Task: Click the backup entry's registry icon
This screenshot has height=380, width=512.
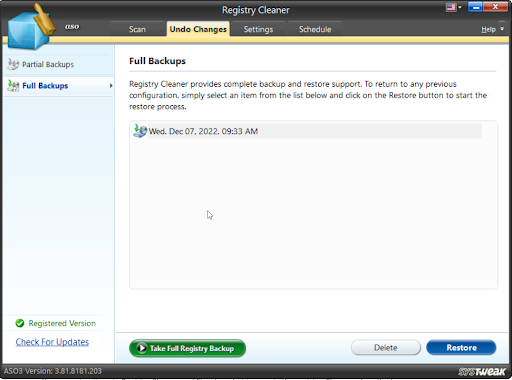Action: click(140, 131)
